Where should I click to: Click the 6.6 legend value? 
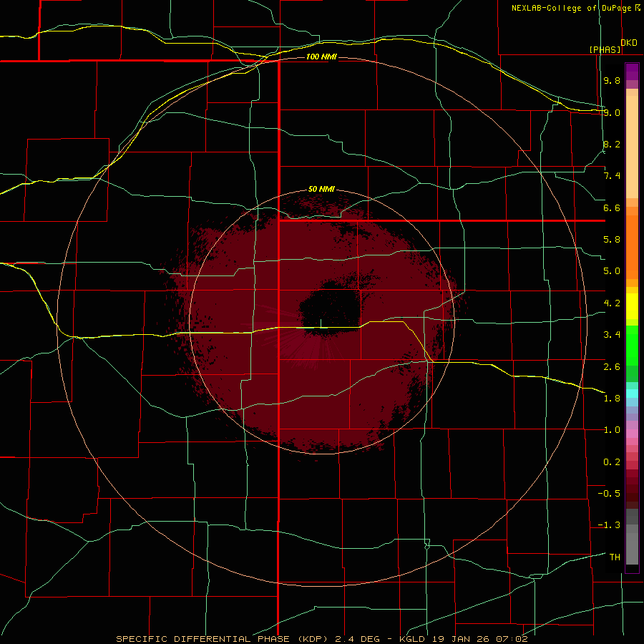pyautogui.click(x=612, y=208)
